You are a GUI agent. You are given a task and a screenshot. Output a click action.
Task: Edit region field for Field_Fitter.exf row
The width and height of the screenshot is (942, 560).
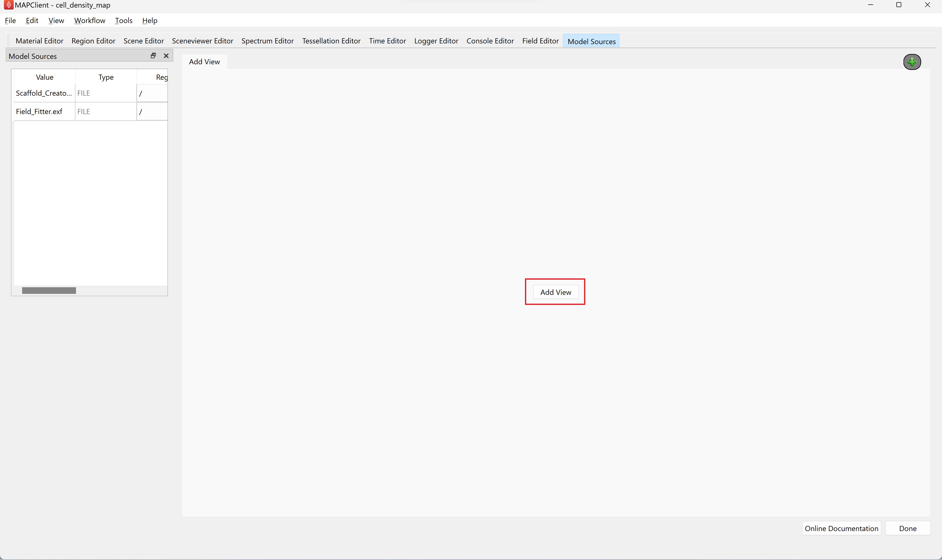pos(152,112)
